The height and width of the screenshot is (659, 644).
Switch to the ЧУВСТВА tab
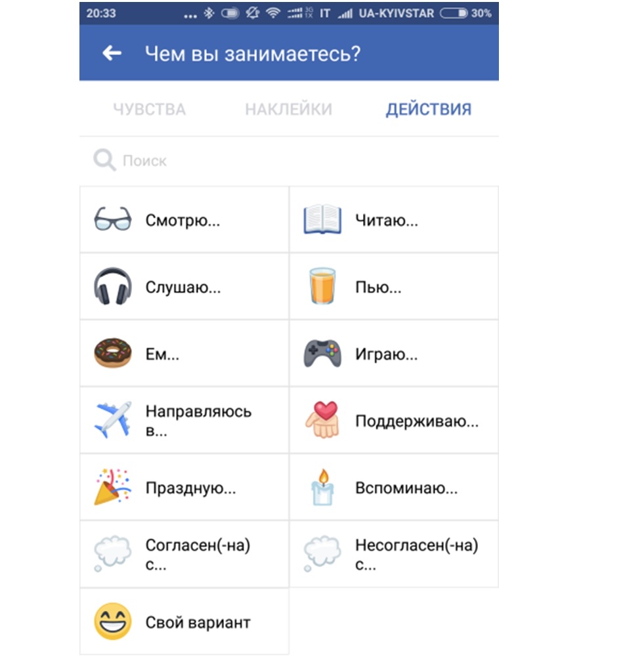click(149, 109)
